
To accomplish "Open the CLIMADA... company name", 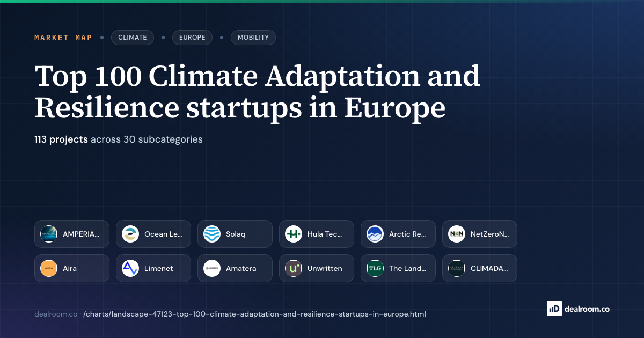I will [x=489, y=268].
